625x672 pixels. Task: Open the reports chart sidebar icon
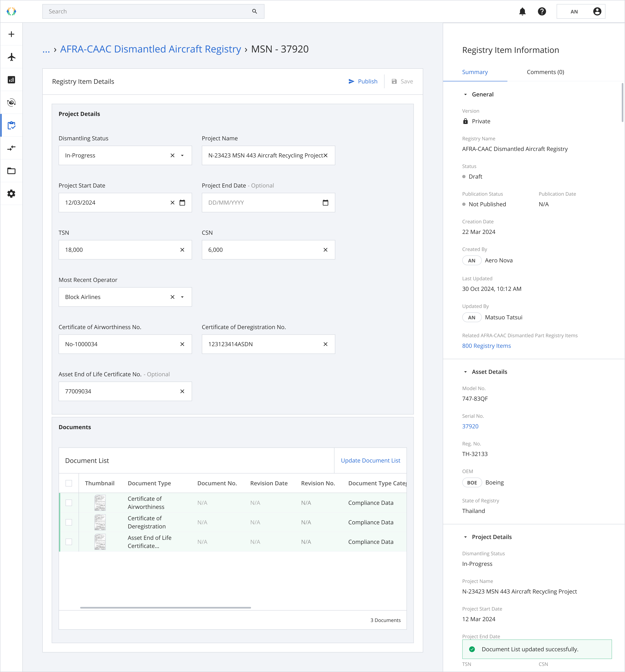click(12, 80)
